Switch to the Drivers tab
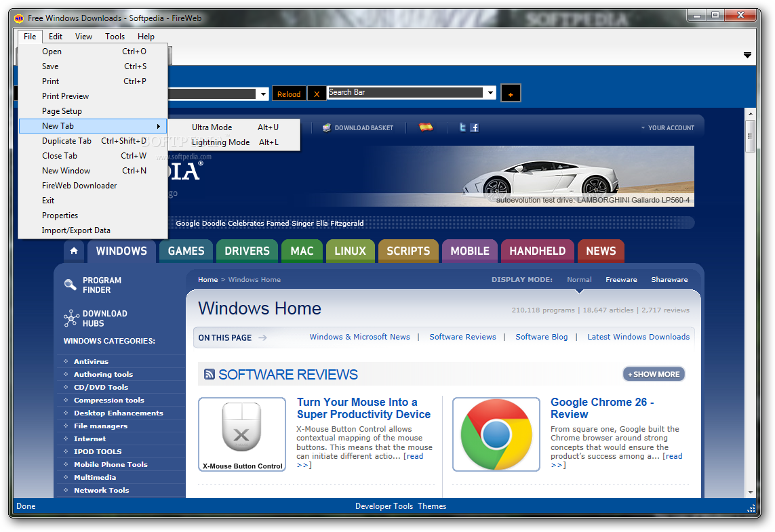This screenshot has height=532, width=775. pos(247,251)
